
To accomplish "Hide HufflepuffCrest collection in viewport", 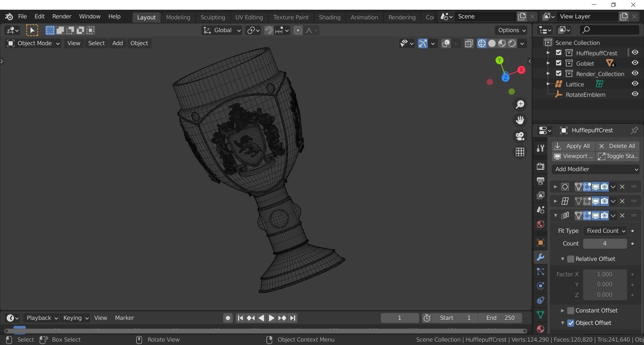I will tap(635, 53).
